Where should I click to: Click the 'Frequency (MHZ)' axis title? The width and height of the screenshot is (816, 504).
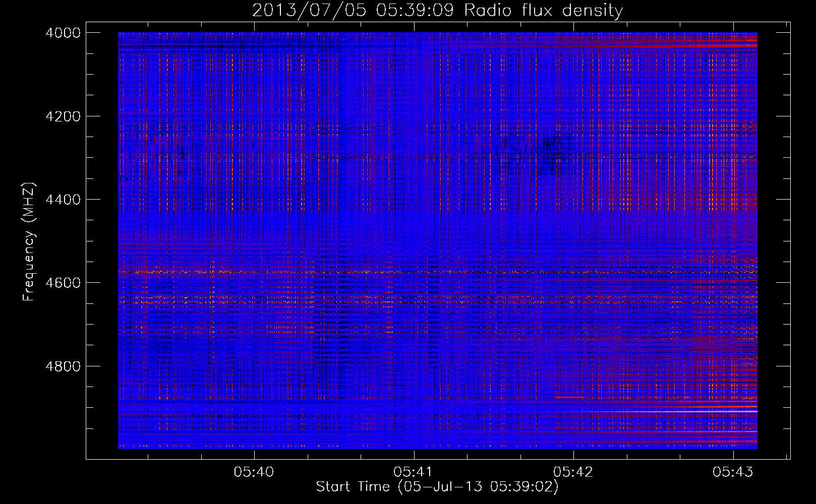pyautogui.click(x=29, y=242)
